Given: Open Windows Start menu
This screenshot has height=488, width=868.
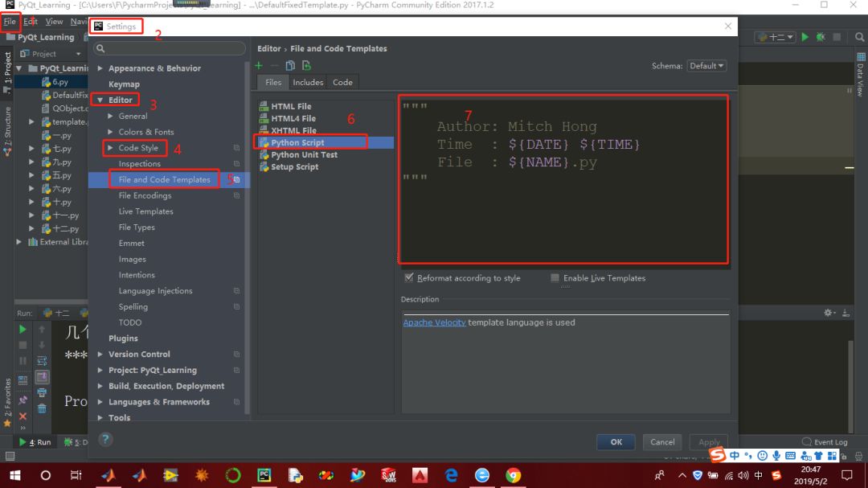Looking at the screenshot, I should pos(15,475).
